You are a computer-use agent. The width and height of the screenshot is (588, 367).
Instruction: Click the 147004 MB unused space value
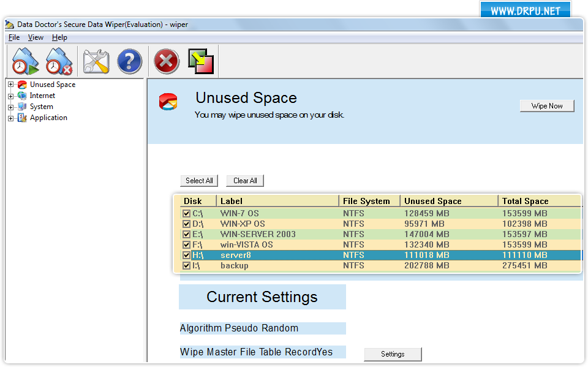pos(427,235)
